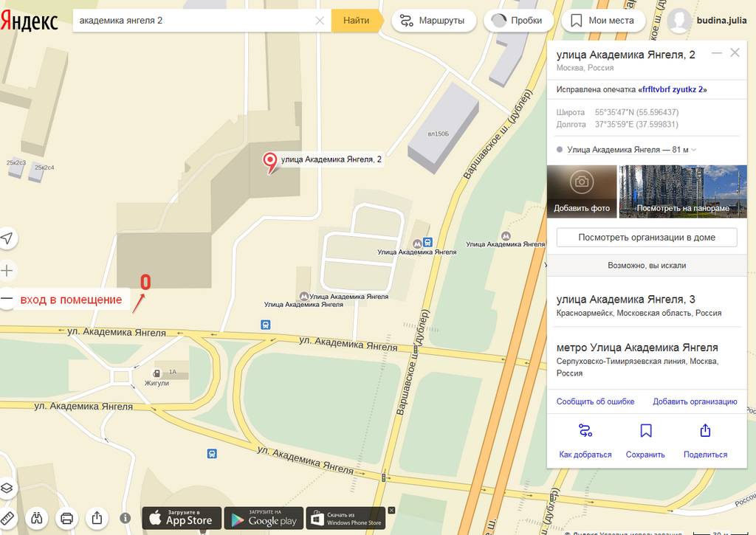The height and width of the screenshot is (535, 756).
Task: Click the App Store download badge
Action: 182,518
